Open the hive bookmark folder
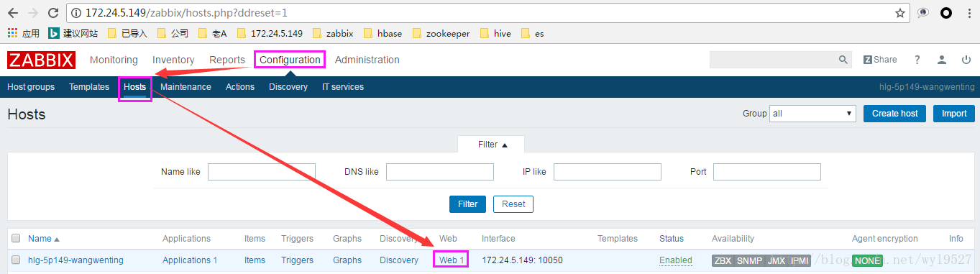The image size is (980, 274). point(495,33)
